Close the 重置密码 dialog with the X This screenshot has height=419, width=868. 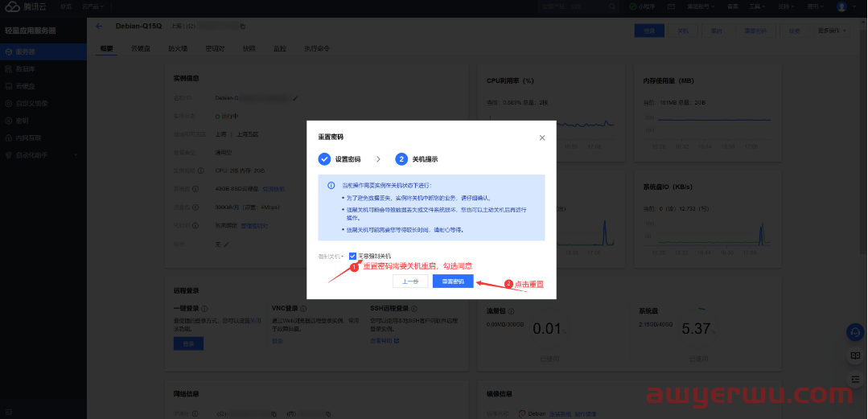coord(542,138)
